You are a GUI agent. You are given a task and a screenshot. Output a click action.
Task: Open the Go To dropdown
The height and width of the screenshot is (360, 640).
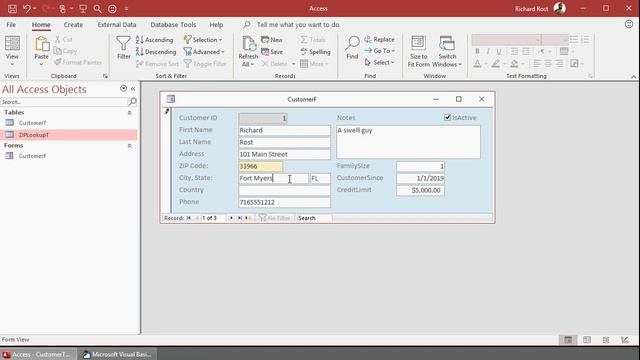click(380, 51)
